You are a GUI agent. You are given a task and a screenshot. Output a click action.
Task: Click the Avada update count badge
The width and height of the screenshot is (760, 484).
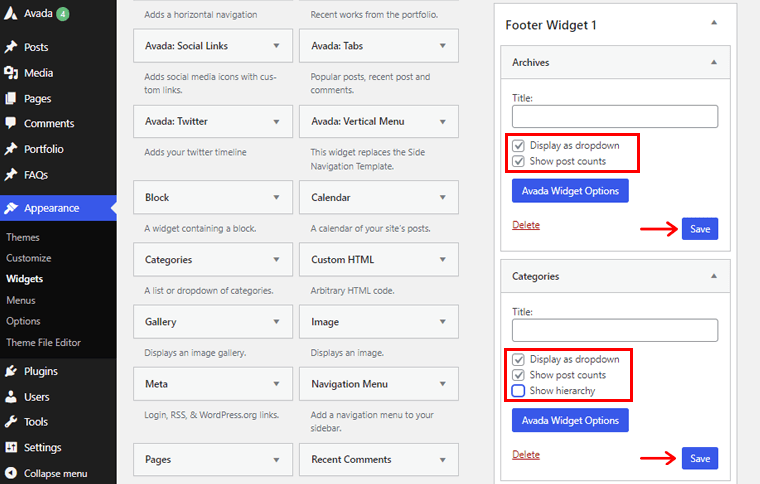click(63, 14)
